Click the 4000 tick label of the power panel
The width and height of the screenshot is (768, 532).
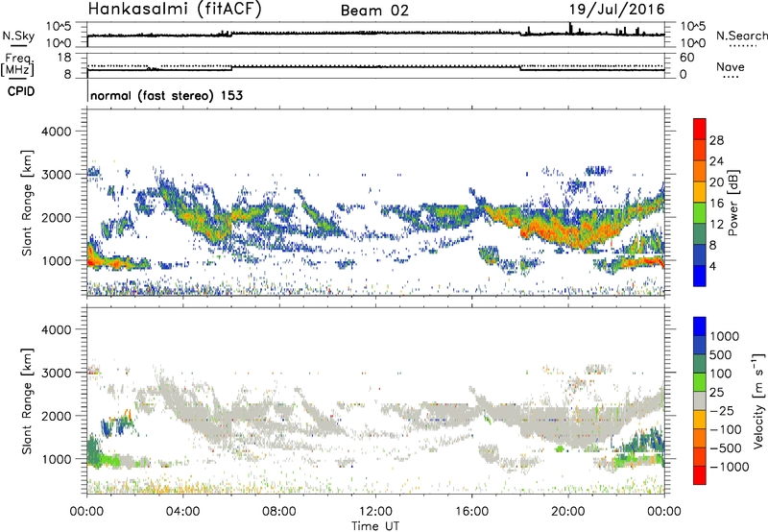click(x=56, y=132)
